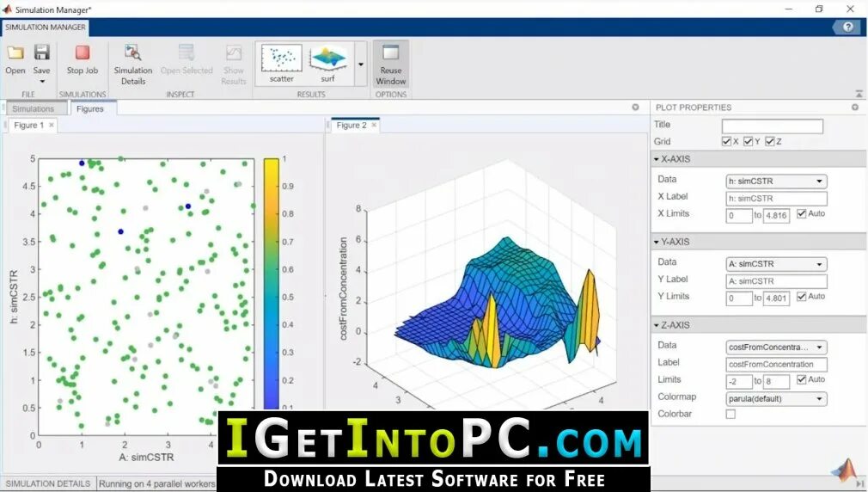Toggle the Z grid checkbox
Screen dimensions: 868x492
(769, 141)
